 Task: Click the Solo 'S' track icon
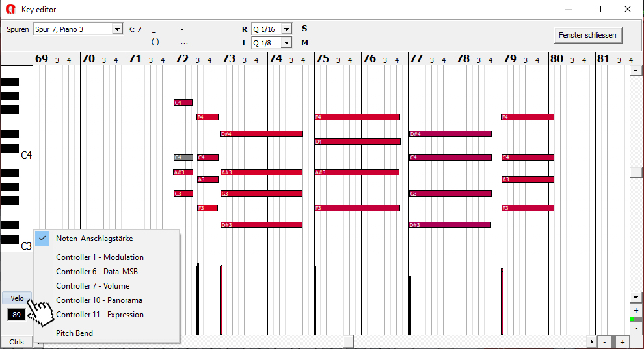tap(304, 29)
